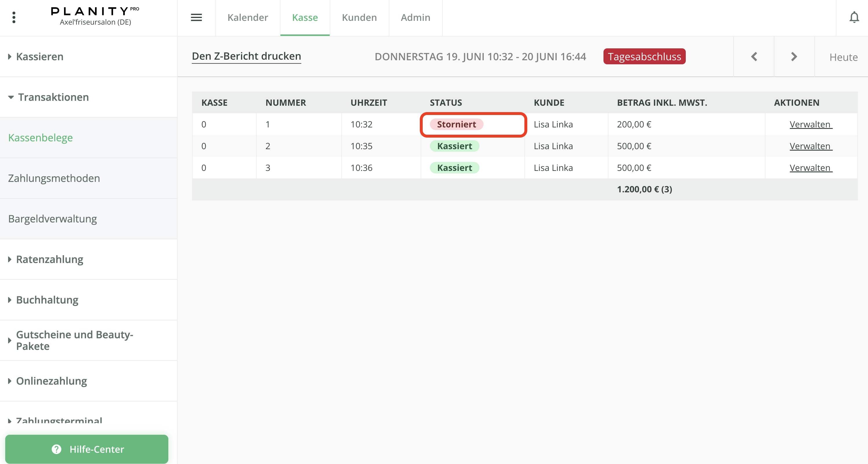Collapse the Transaktionen section
Screen dimensions: 868x464
[x=53, y=97]
